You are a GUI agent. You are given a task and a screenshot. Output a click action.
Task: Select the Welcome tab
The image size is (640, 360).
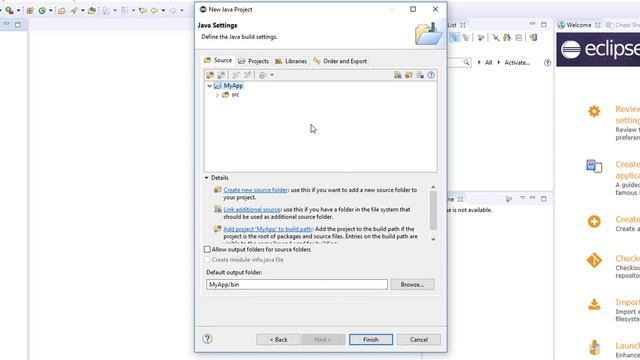pos(579,25)
